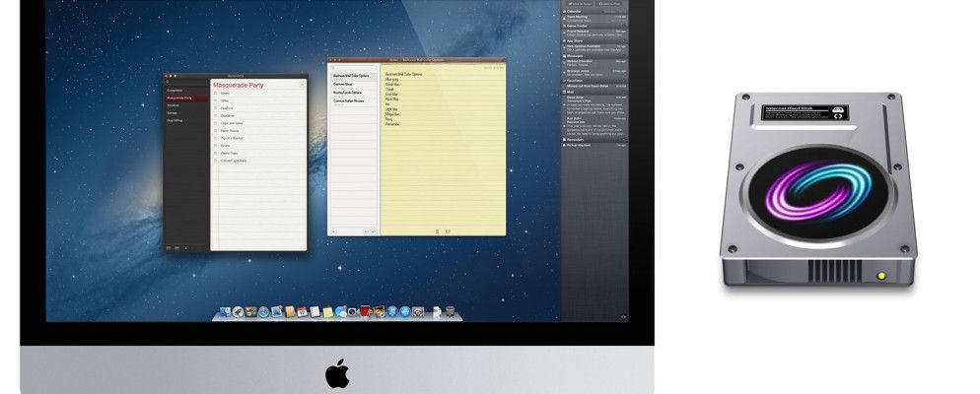Show calendar button in Reminders bottom bar
Image resolution: width=980 pixels, height=394 pixels.
pos(176,248)
